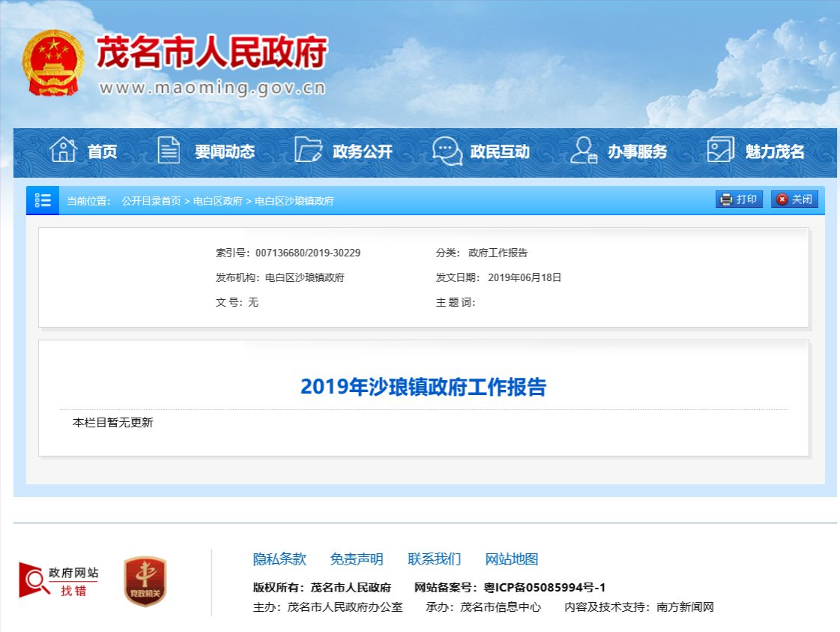This screenshot has width=840, height=632.
Task: Open the 免责声明 link
Action: pyautogui.click(x=355, y=559)
